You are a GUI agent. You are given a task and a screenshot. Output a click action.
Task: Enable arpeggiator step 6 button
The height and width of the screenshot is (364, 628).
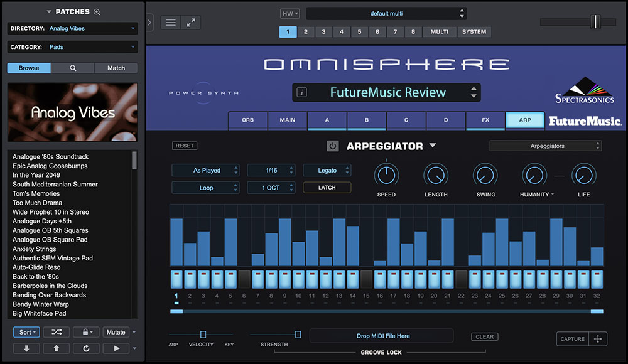point(244,279)
